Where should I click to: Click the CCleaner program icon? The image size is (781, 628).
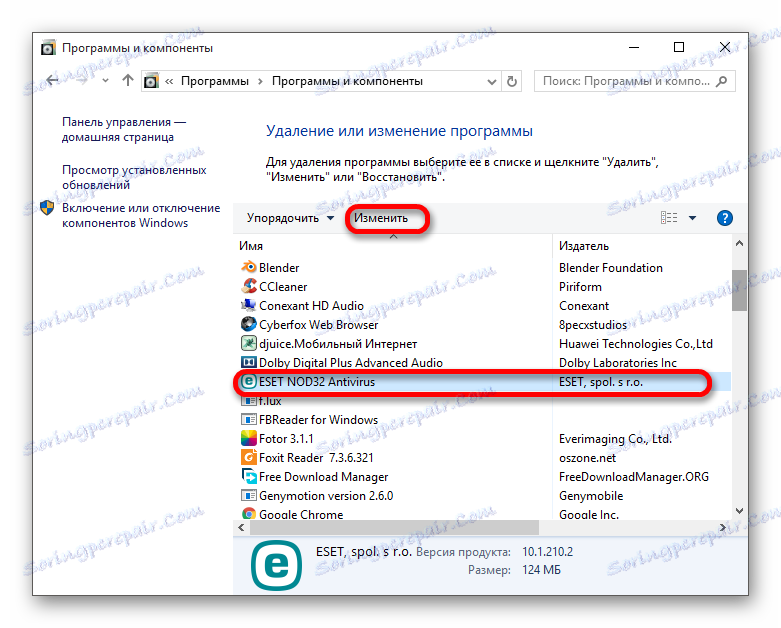pos(249,286)
